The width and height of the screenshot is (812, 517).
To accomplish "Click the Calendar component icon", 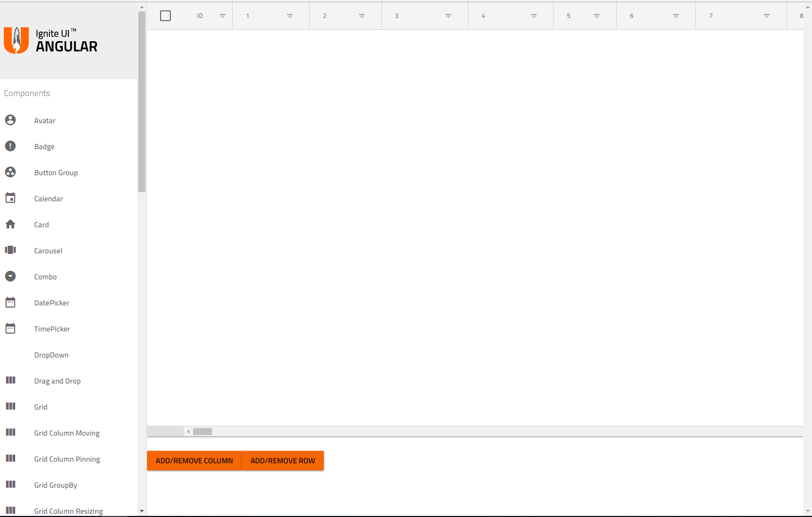I will coord(10,198).
